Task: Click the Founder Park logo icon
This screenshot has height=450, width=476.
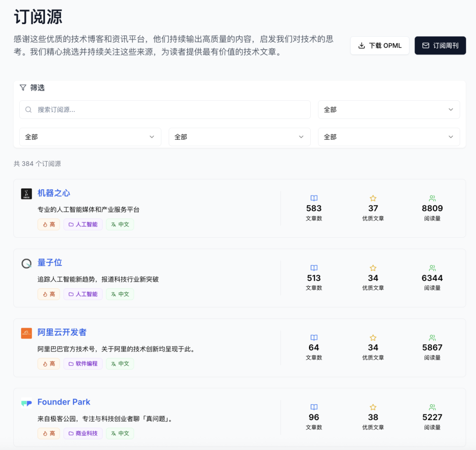Action: click(x=26, y=402)
